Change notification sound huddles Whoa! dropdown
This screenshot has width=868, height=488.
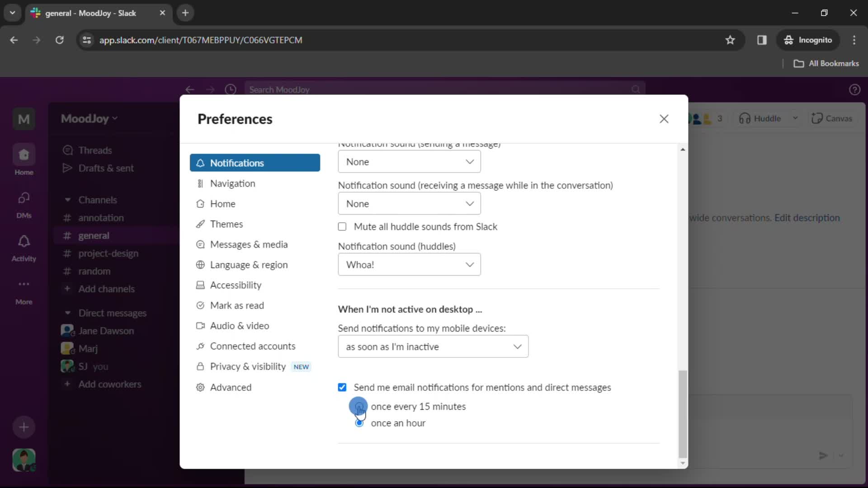pos(409,264)
